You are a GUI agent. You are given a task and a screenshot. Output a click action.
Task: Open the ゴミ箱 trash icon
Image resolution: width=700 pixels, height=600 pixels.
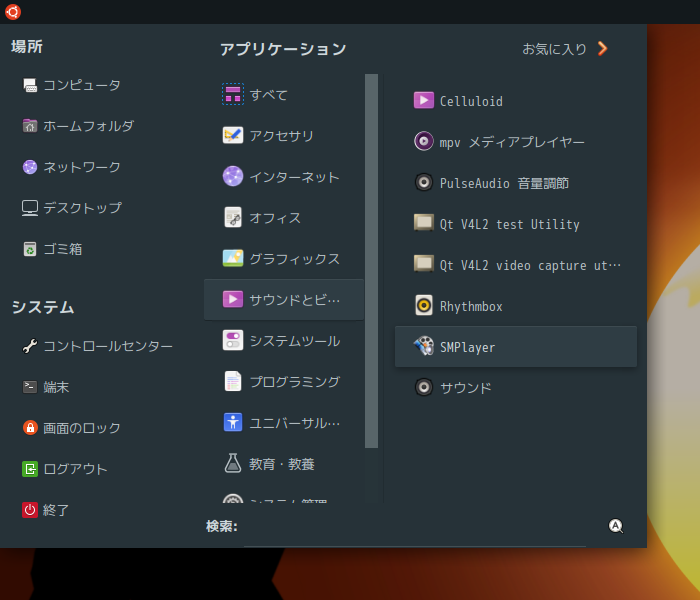point(30,249)
